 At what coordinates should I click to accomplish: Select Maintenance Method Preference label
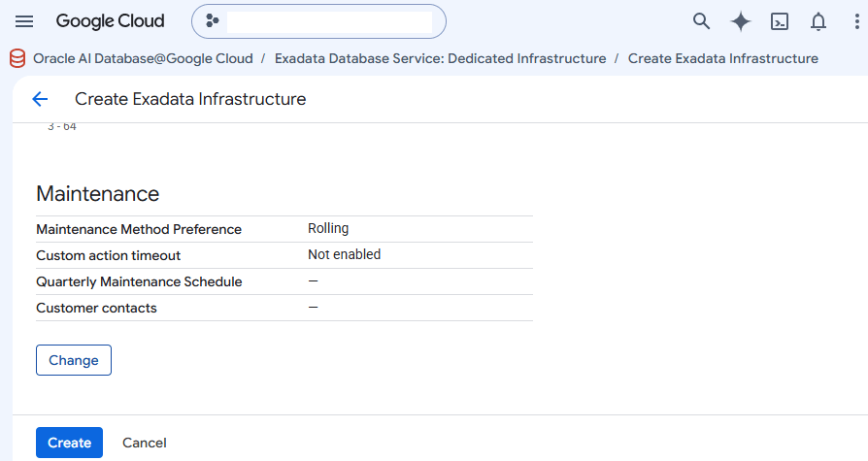[139, 229]
